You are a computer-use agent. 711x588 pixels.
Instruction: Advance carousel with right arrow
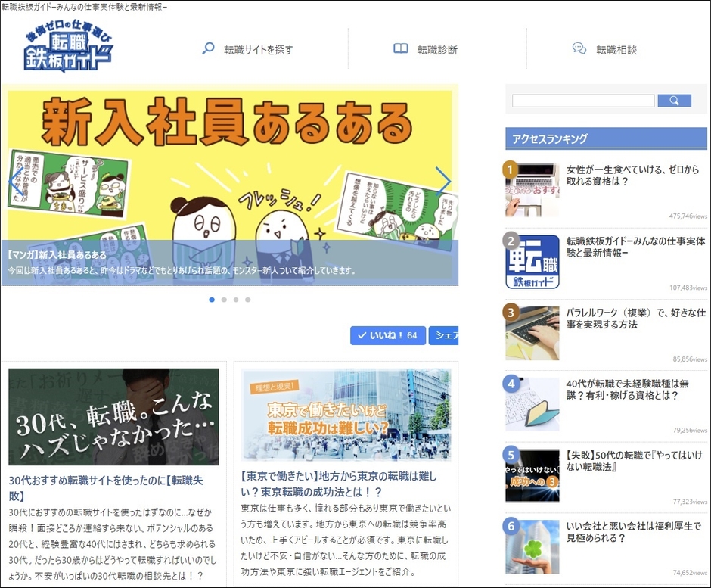pyautogui.click(x=443, y=182)
